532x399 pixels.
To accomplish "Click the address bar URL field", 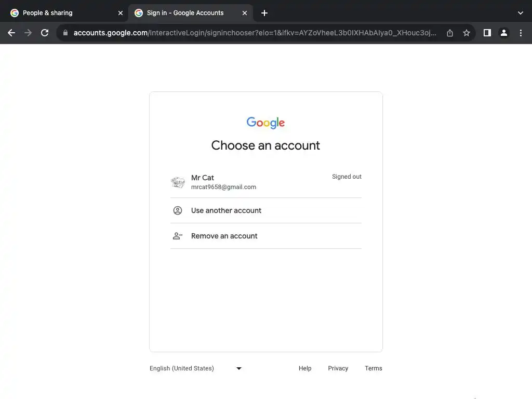I will tap(255, 33).
